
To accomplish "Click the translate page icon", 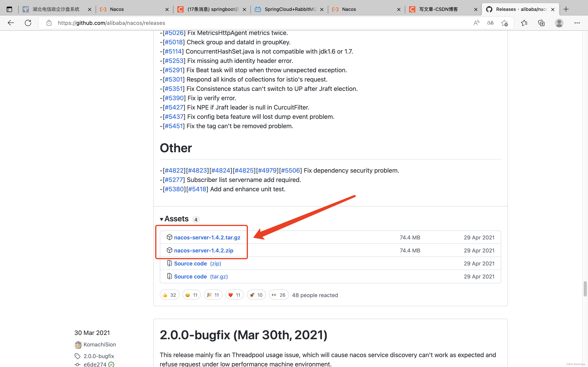I will (490, 23).
